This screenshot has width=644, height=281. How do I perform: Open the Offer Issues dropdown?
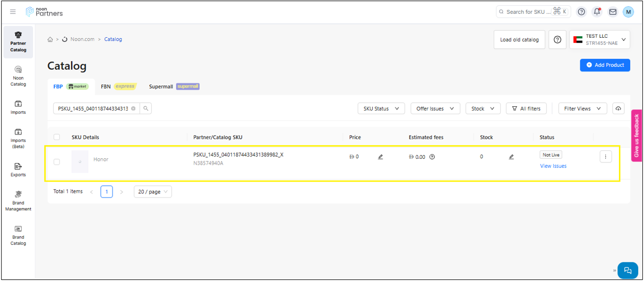pyautogui.click(x=435, y=108)
